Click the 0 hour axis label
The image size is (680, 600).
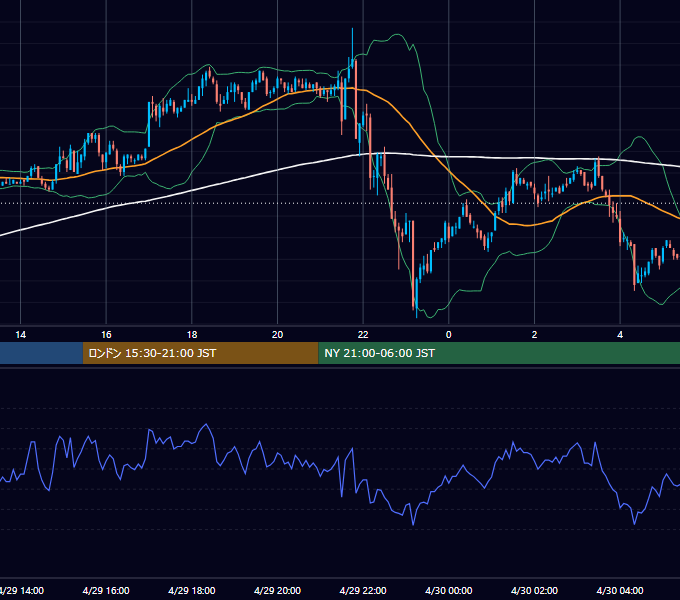pyautogui.click(x=449, y=335)
